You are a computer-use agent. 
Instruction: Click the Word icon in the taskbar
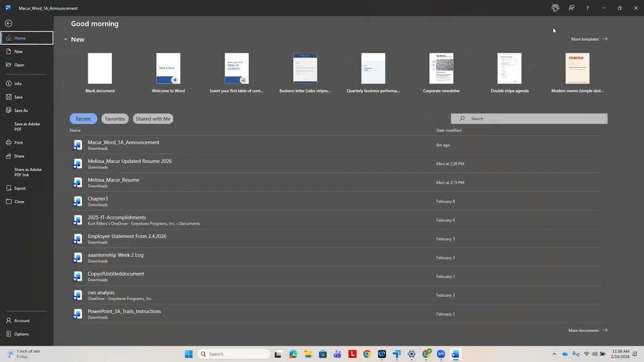coord(455,354)
